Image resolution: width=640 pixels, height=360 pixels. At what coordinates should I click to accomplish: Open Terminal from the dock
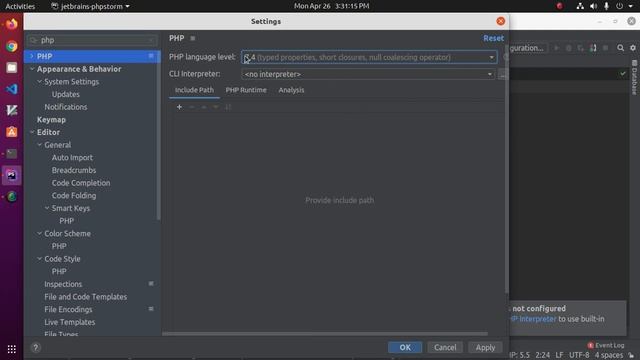click(x=12, y=153)
